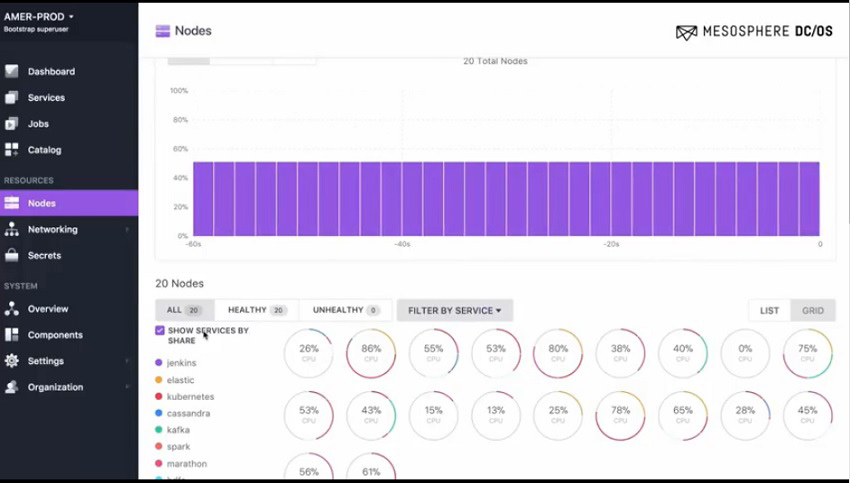Image resolution: width=850 pixels, height=483 pixels.
Task: Expand the Organization submenu arrow
Action: (127, 387)
